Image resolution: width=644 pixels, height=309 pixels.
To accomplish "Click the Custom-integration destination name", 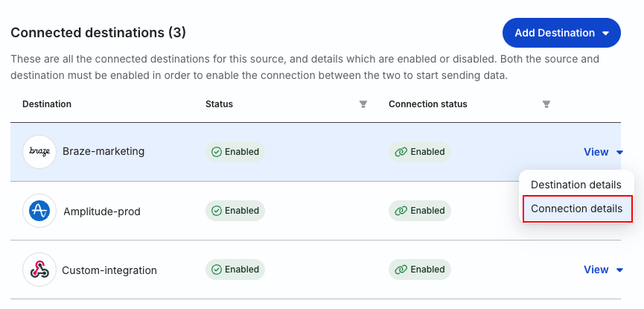I will click(x=109, y=270).
